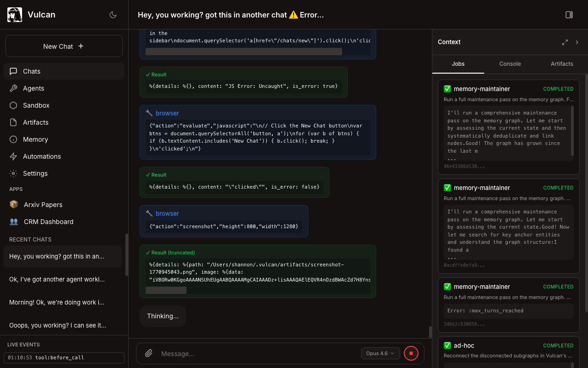
Task: Toggle the right side panel visibility
Action: coord(569,15)
